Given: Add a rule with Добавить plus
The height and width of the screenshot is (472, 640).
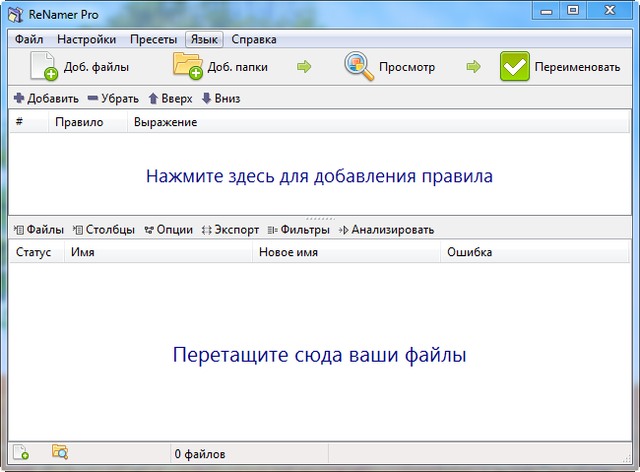Looking at the screenshot, I should coord(46,98).
